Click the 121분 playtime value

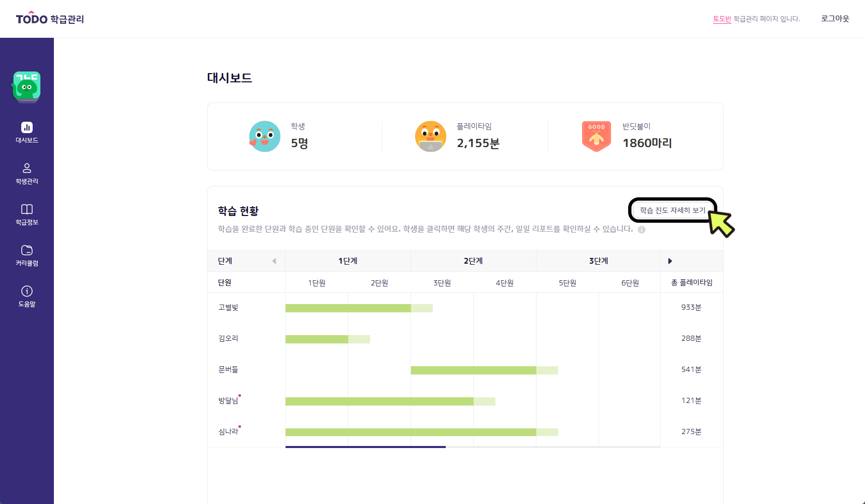coord(691,400)
